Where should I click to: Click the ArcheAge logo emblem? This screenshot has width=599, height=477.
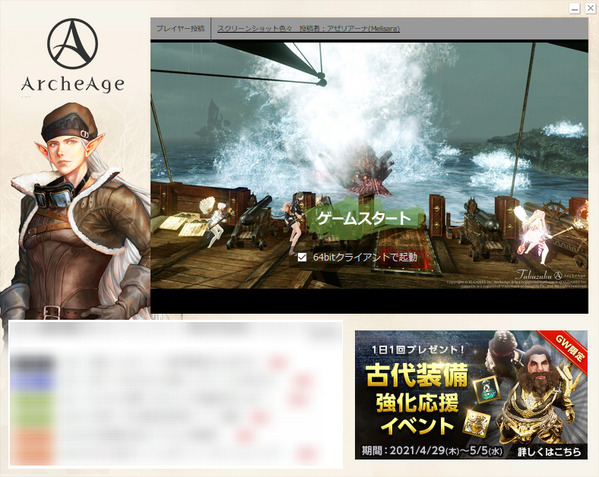click(x=73, y=44)
